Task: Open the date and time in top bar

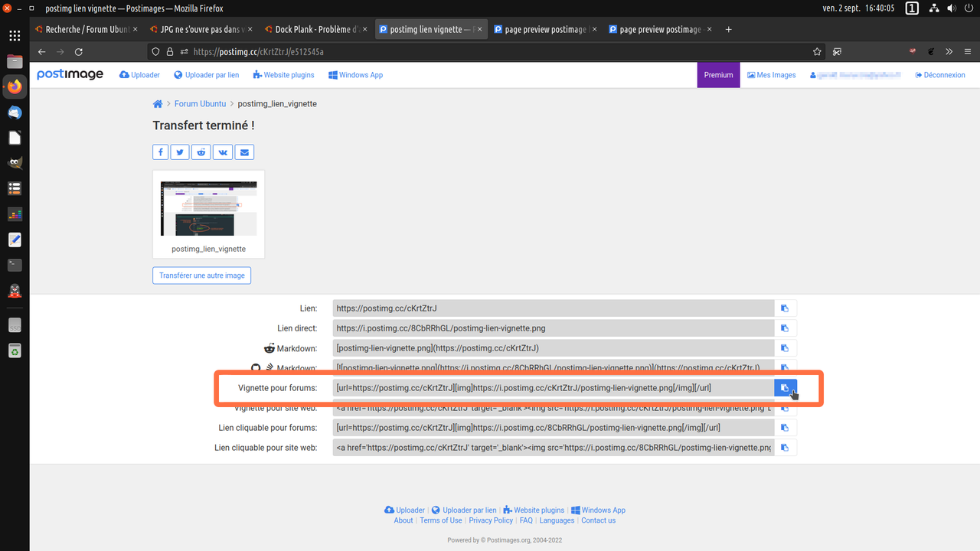Action: coord(859,8)
